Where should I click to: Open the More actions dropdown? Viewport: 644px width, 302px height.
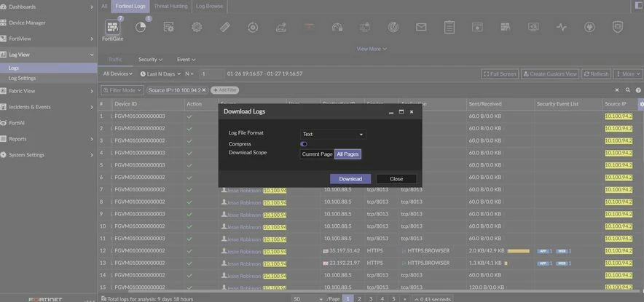628,73
